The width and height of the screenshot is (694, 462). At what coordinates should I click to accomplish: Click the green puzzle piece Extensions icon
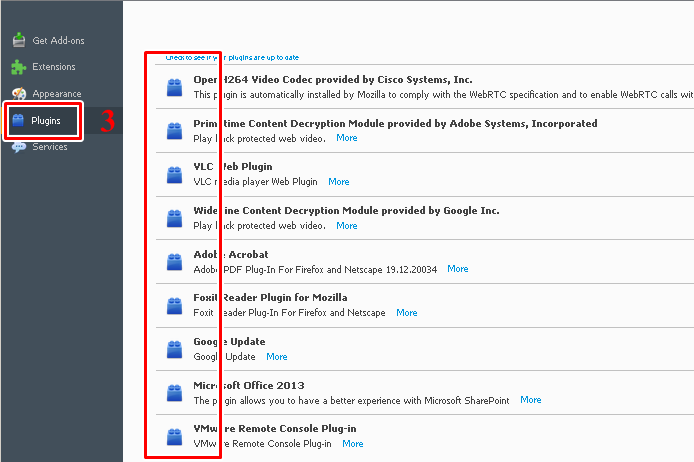(19, 67)
